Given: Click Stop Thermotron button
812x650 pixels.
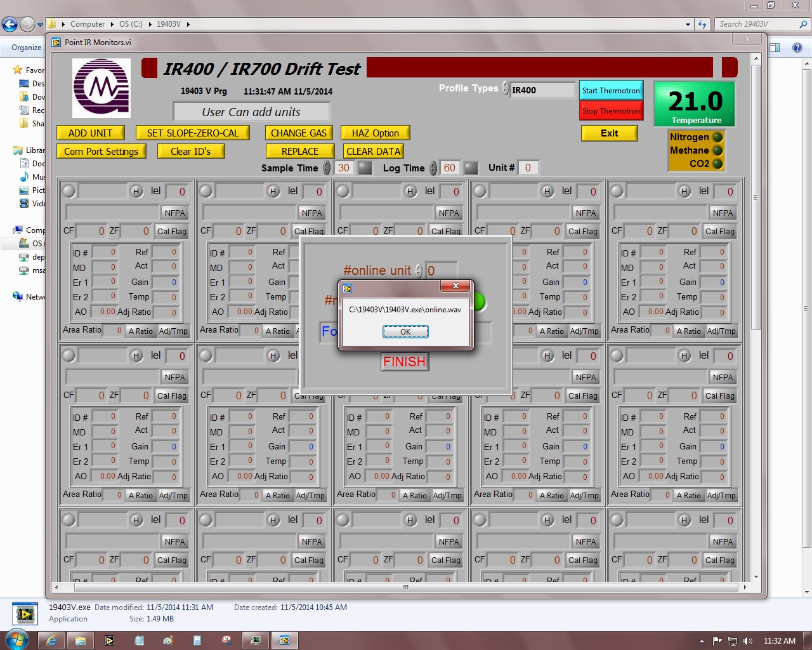Looking at the screenshot, I should (x=611, y=110).
